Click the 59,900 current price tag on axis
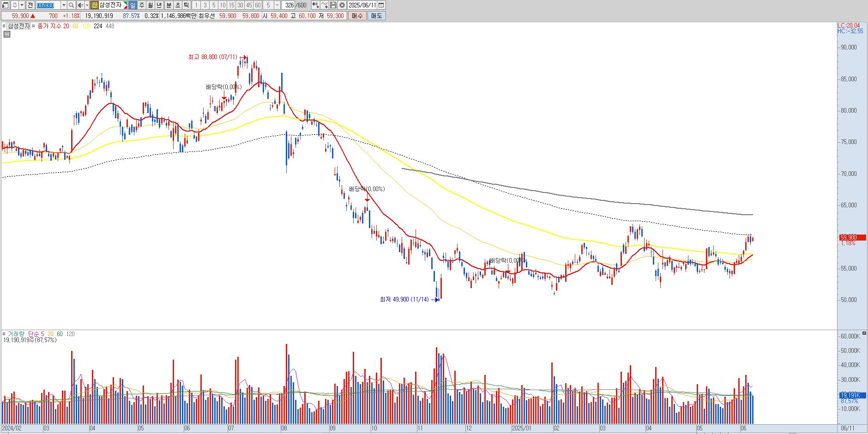 (852, 238)
